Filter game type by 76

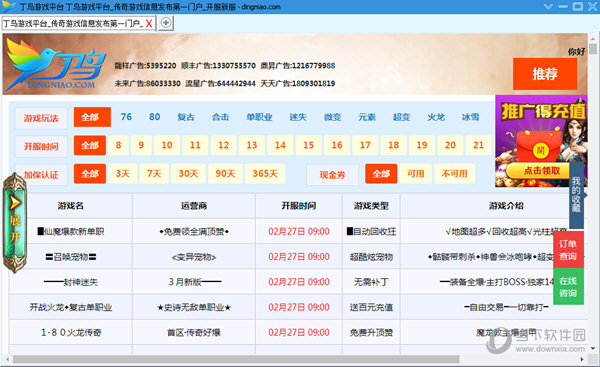tap(126, 117)
